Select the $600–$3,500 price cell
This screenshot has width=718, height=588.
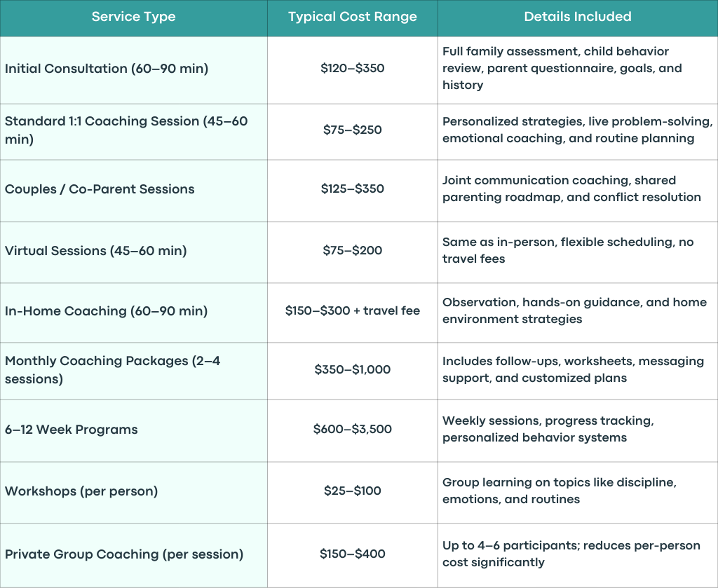tap(353, 430)
